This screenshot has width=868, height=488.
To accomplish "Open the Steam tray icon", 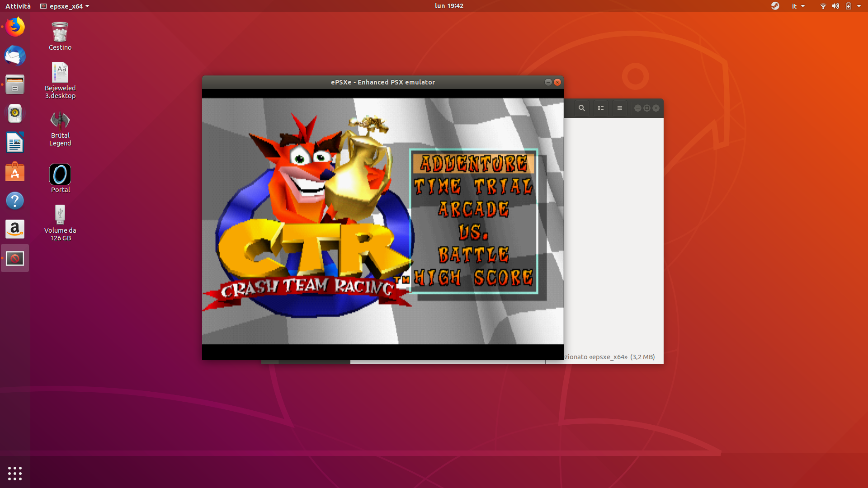I will click(x=775, y=6).
